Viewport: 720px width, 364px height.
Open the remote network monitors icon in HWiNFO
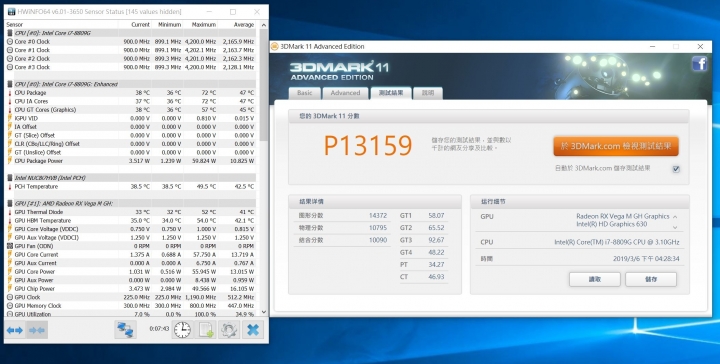[x=125, y=330]
